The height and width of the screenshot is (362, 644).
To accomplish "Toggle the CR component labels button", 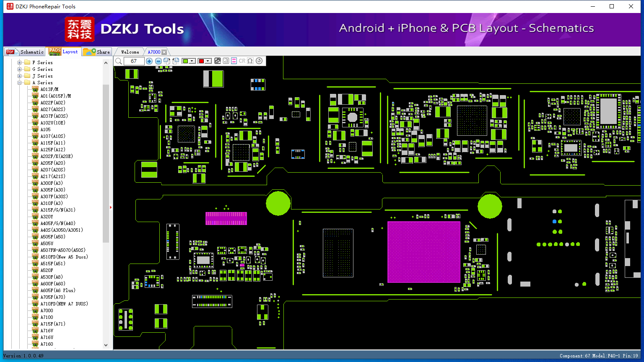I will pyautogui.click(x=242, y=61).
